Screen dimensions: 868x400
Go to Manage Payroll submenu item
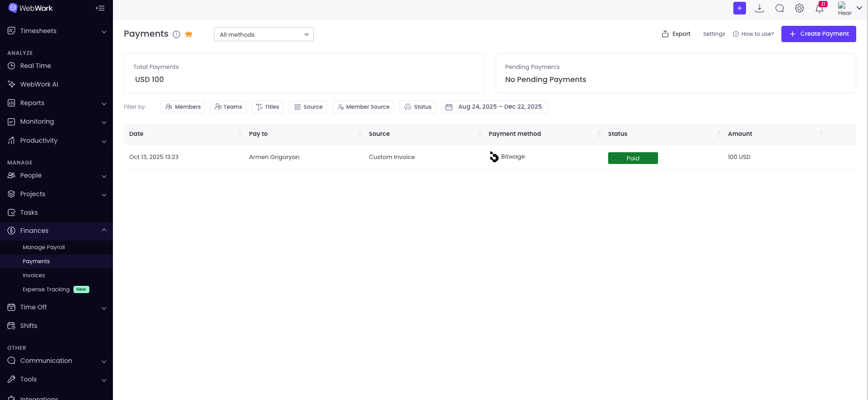click(x=44, y=247)
